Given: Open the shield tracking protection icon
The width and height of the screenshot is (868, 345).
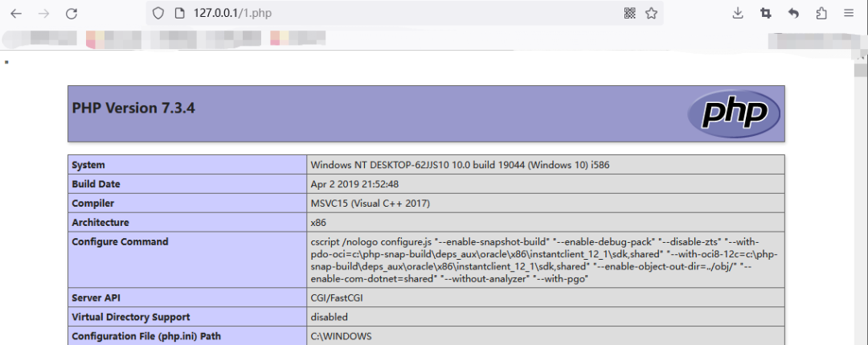Looking at the screenshot, I should pyautogui.click(x=158, y=14).
